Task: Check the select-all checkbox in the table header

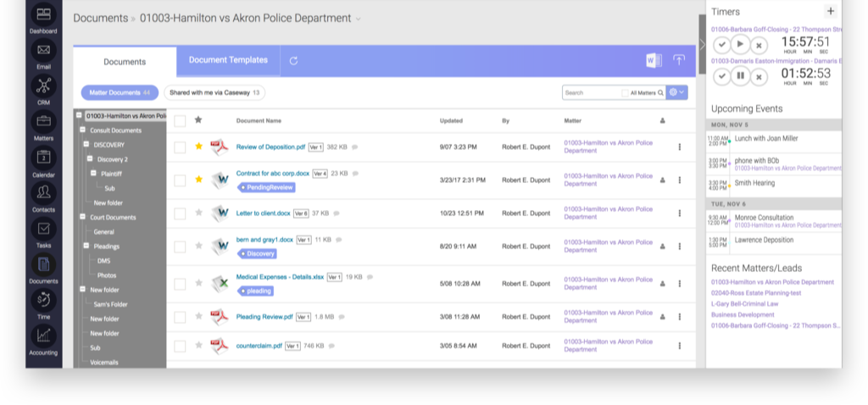Action: pyautogui.click(x=180, y=121)
